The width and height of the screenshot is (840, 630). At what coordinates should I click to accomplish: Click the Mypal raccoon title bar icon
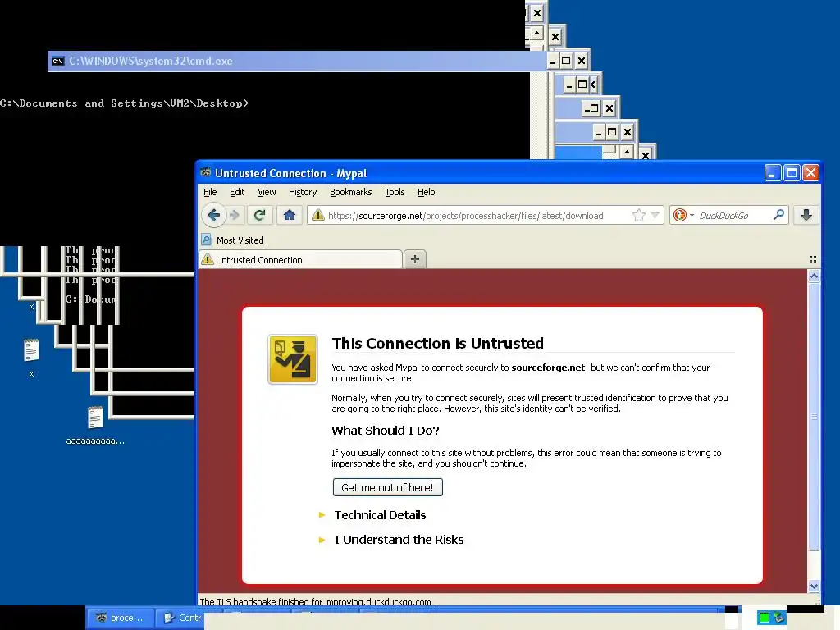point(206,172)
